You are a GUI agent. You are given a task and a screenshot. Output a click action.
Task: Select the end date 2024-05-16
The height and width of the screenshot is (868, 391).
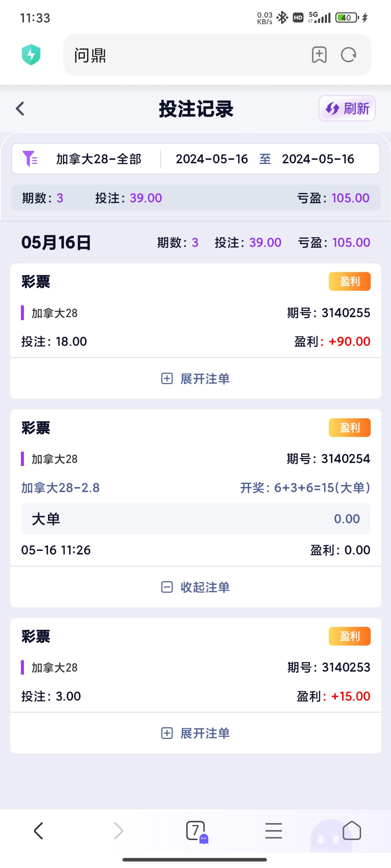pos(318,159)
